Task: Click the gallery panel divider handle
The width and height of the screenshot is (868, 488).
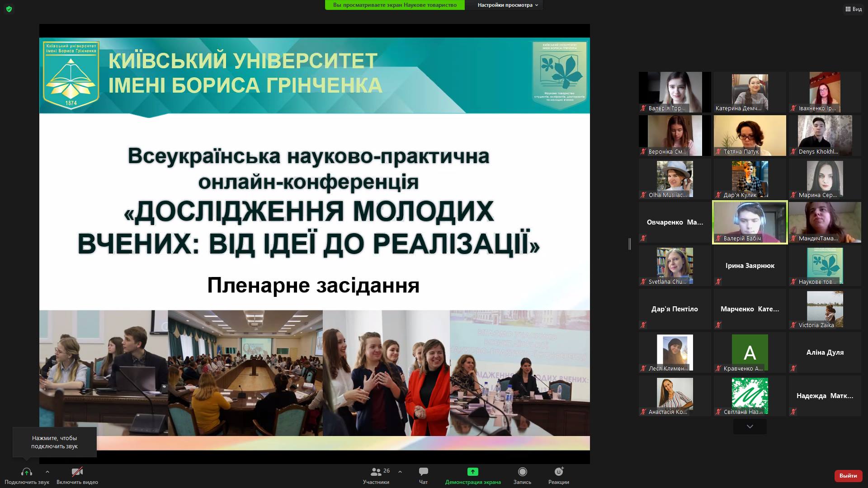Action: point(630,244)
